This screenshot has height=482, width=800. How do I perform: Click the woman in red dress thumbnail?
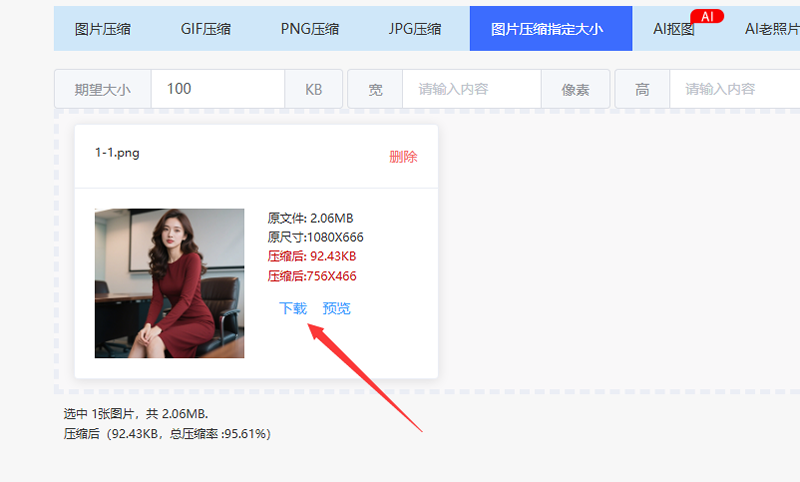[169, 283]
